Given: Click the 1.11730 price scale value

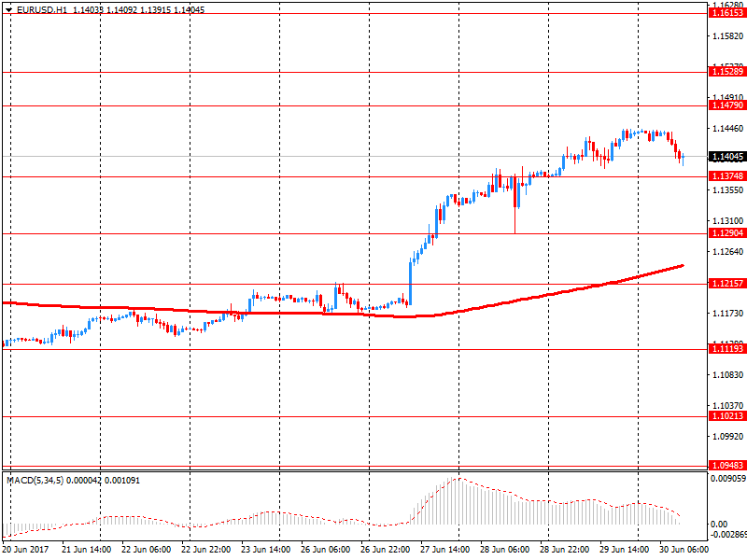Looking at the screenshot, I should coord(727,314).
